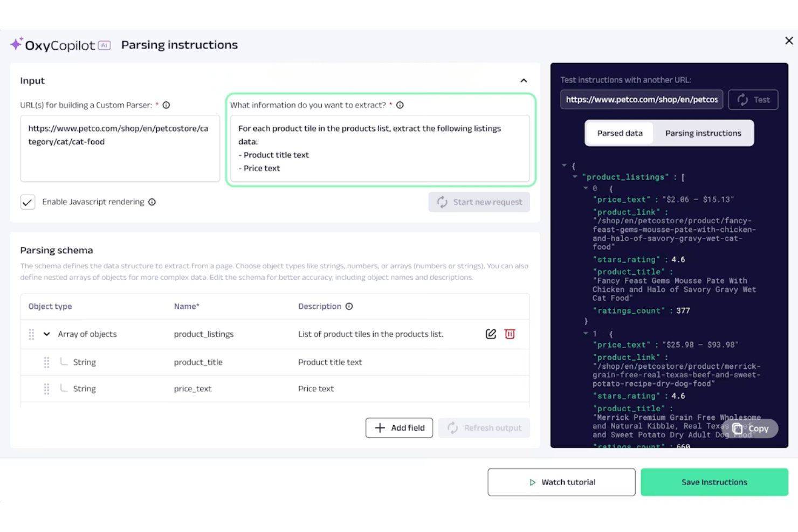Click Save Instructions button
Screen dimensions: 798x532
714,482
